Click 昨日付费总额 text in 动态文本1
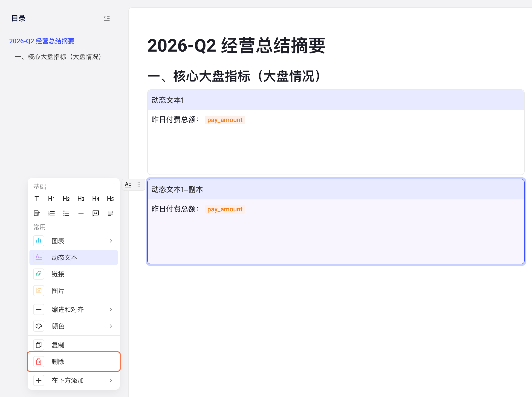This screenshot has width=532, height=397. (x=175, y=120)
